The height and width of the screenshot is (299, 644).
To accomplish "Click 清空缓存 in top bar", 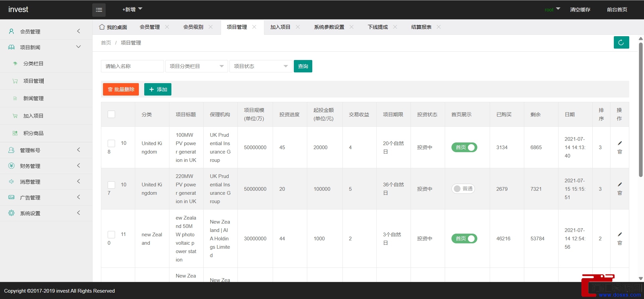I will point(580,10).
